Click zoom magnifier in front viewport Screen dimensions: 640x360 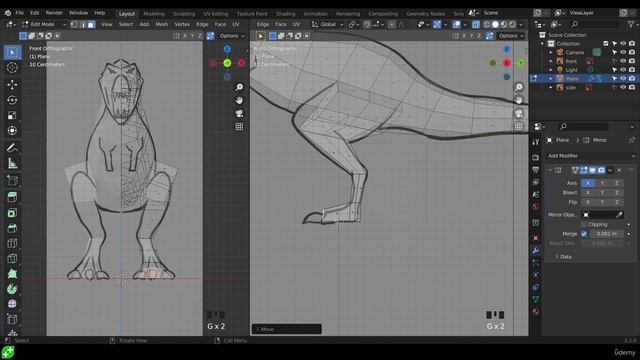[239, 87]
